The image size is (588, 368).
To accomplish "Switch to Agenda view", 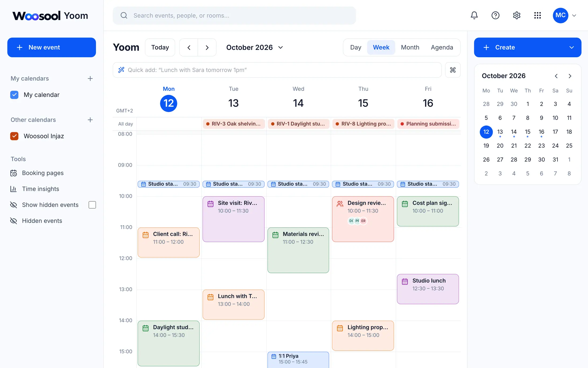I will (x=442, y=47).
